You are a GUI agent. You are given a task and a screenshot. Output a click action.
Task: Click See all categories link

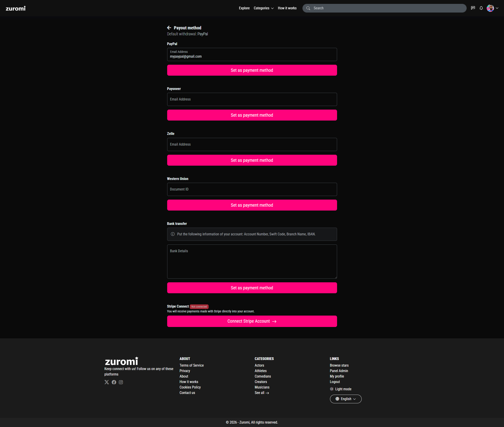(261, 393)
